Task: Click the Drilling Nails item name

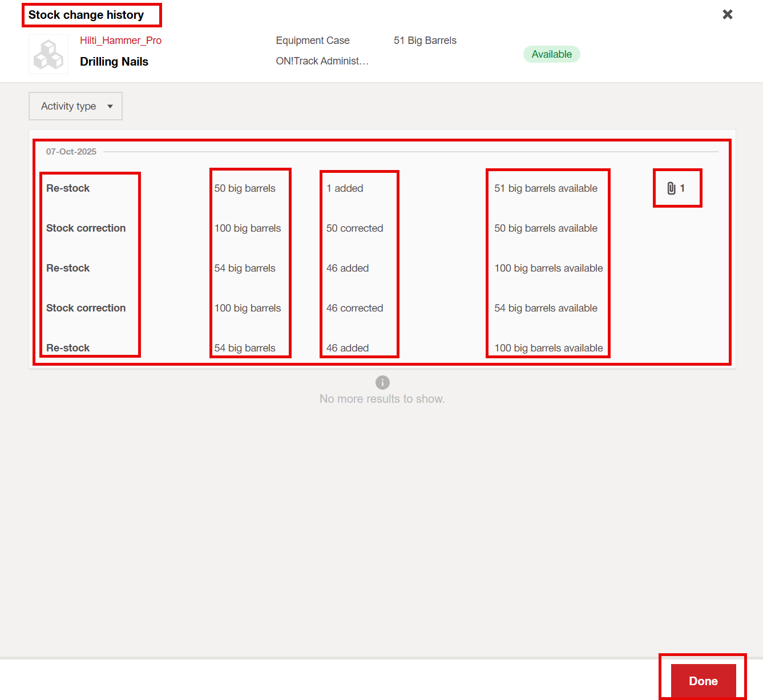Action: [x=114, y=62]
